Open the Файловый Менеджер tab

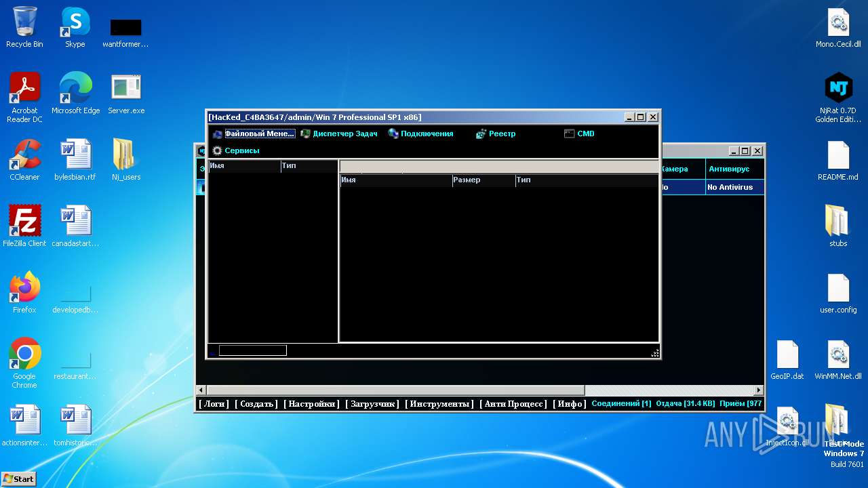coord(254,134)
